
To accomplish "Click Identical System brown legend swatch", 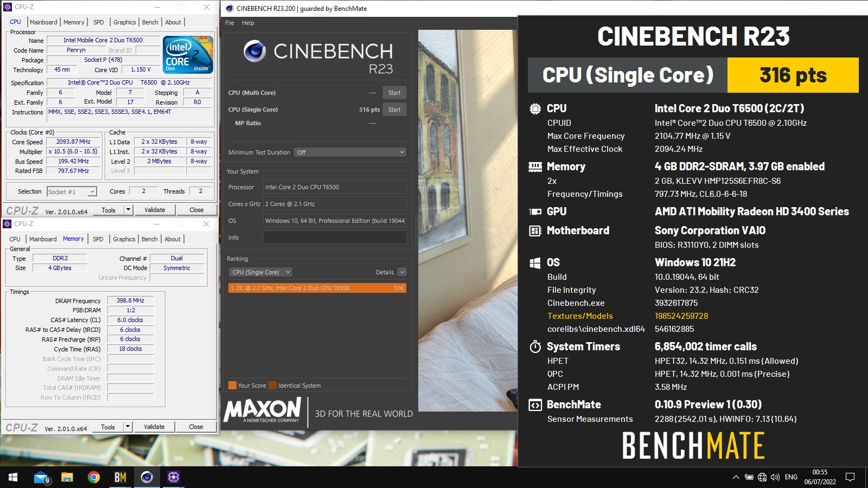I will point(272,386).
